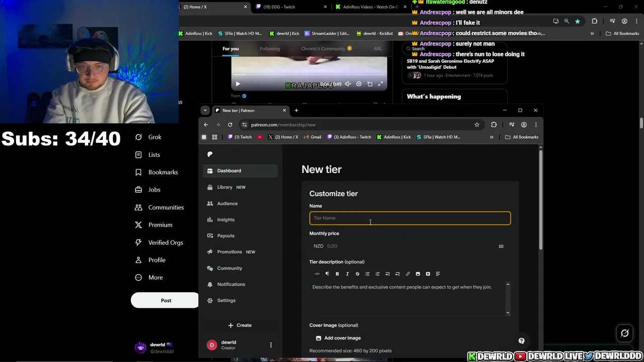Image resolution: width=644 pixels, height=362 pixels.
Task: Open Insights in Patreon sidebar
Action: 240,220
